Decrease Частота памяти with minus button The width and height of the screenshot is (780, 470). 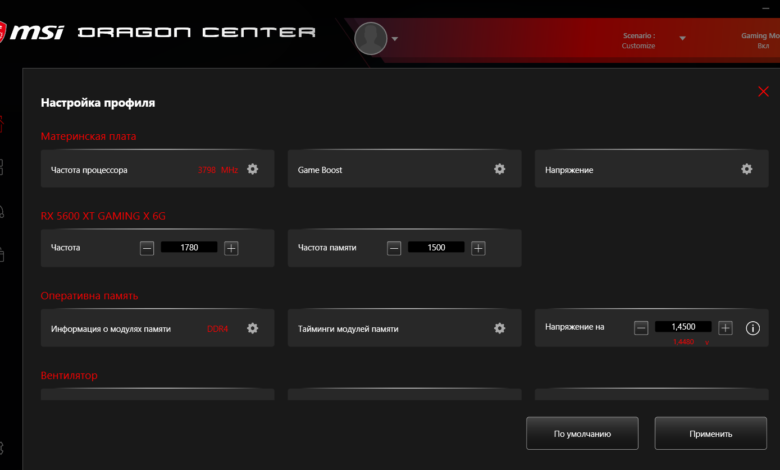[394, 248]
